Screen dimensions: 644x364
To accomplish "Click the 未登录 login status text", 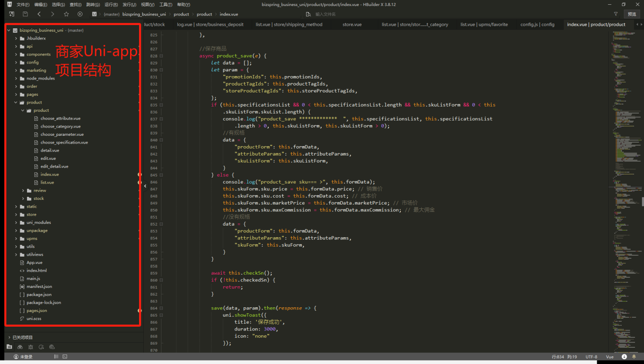I will (26, 357).
